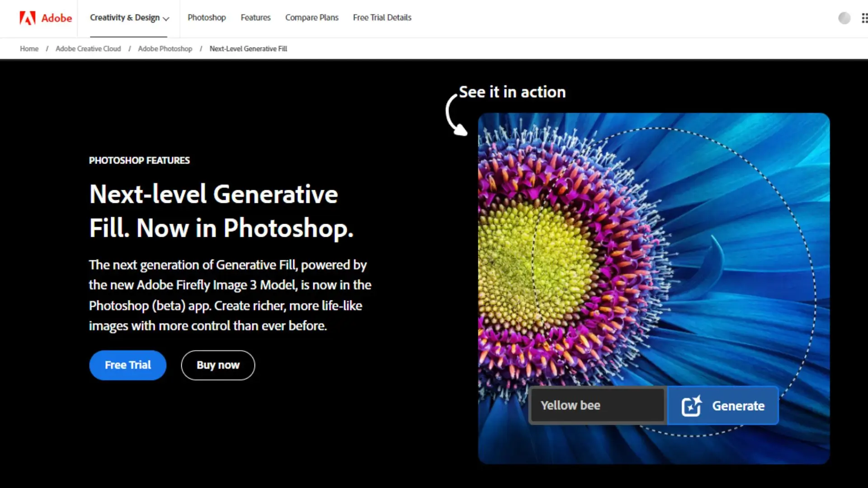The image size is (868, 488).
Task: Open the Features nav item
Action: [255, 18]
